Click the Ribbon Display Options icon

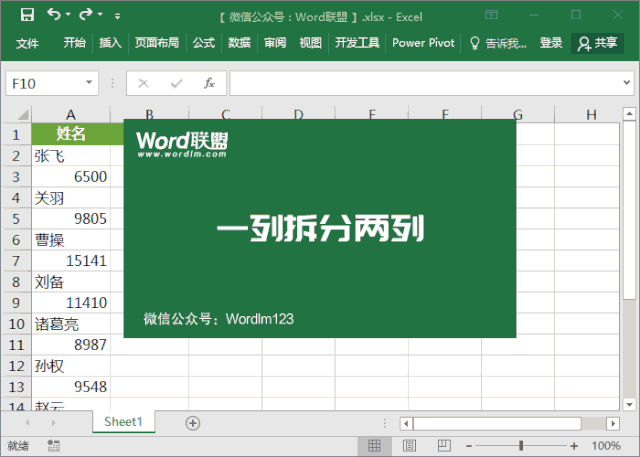491,15
